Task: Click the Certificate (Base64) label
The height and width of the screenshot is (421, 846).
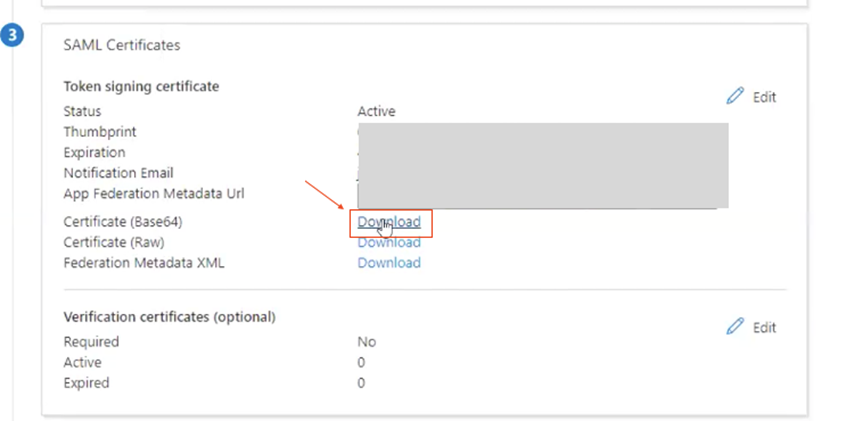Action: (123, 222)
